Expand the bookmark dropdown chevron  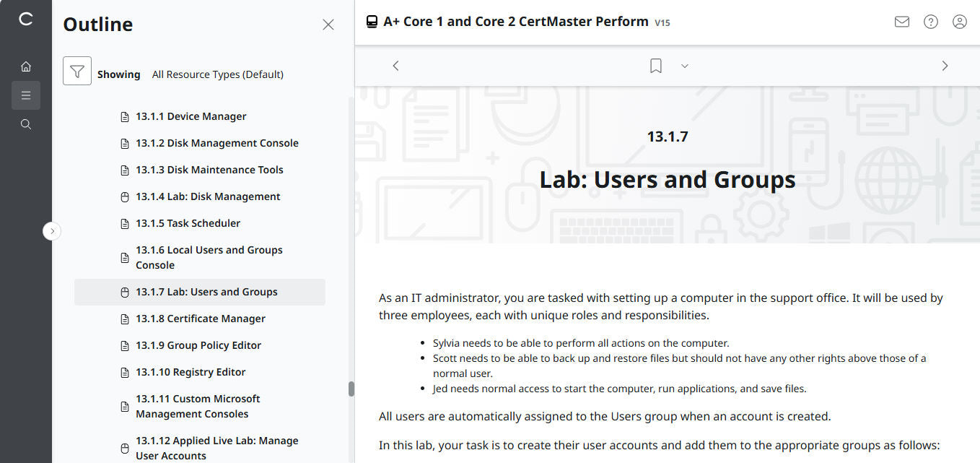[x=684, y=66]
